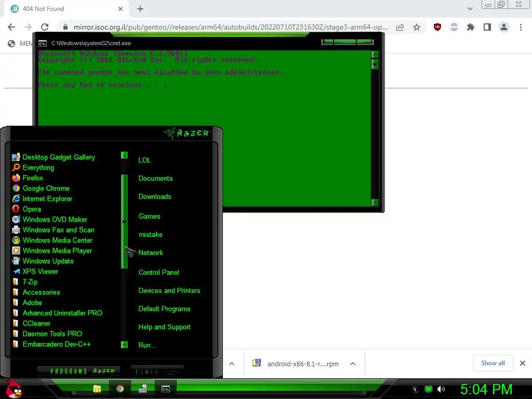
Task: Reload the Chrome page
Action: [45, 27]
